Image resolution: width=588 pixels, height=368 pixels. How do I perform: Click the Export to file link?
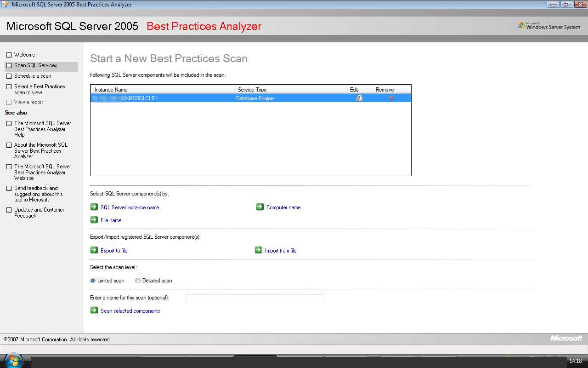114,251
